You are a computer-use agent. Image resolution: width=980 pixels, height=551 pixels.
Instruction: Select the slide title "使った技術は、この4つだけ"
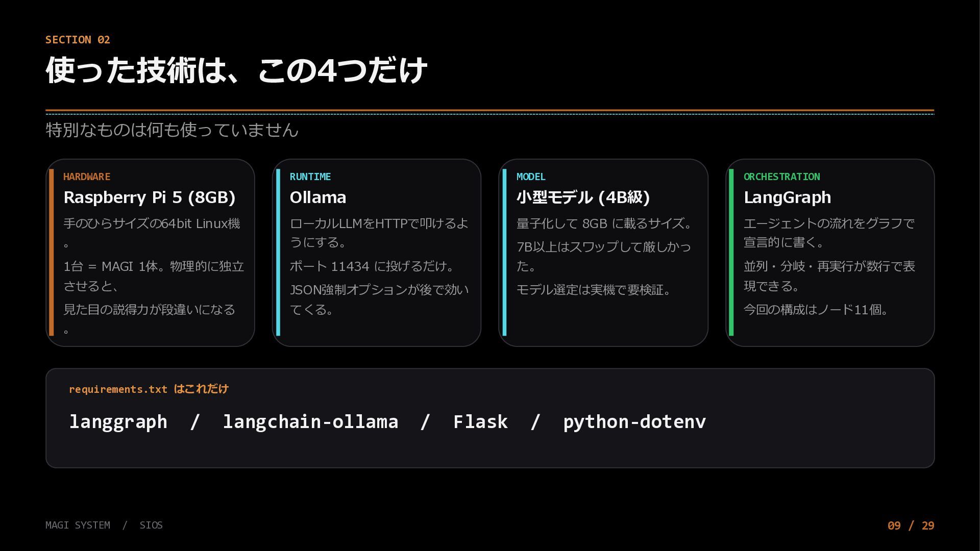pyautogui.click(x=236, y=70)
